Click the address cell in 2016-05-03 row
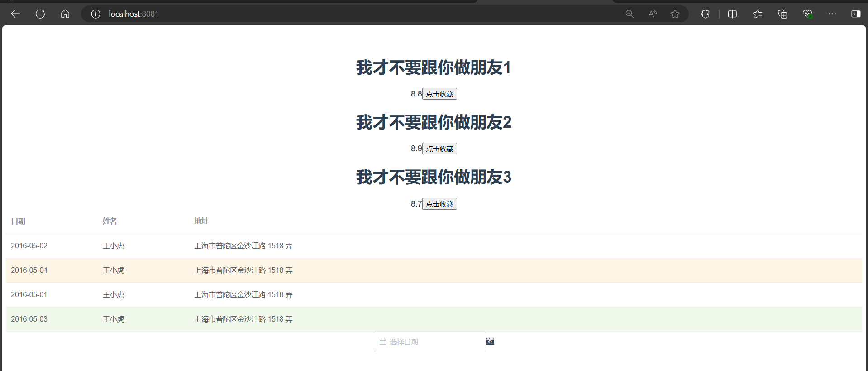The width and height of the screenshot is (868, 371). click(243, 319)
